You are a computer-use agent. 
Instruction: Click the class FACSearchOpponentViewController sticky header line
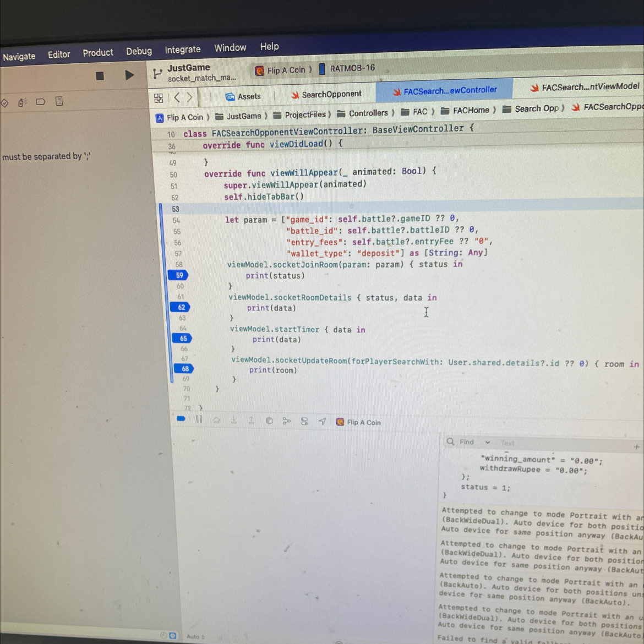[328, 131]
